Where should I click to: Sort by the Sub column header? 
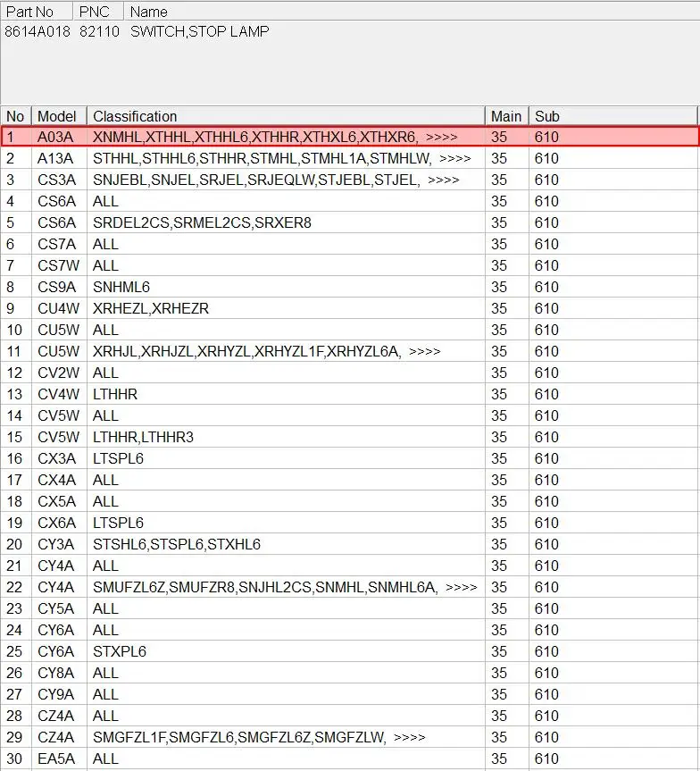[613, 116]
